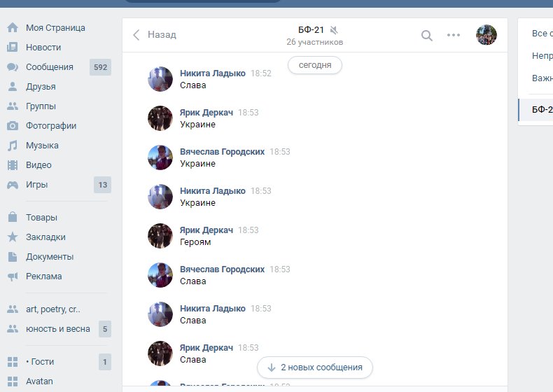Click the star icon beside Закладки
This screenshot has width=553, height=392.
click(x=13, y=237)
